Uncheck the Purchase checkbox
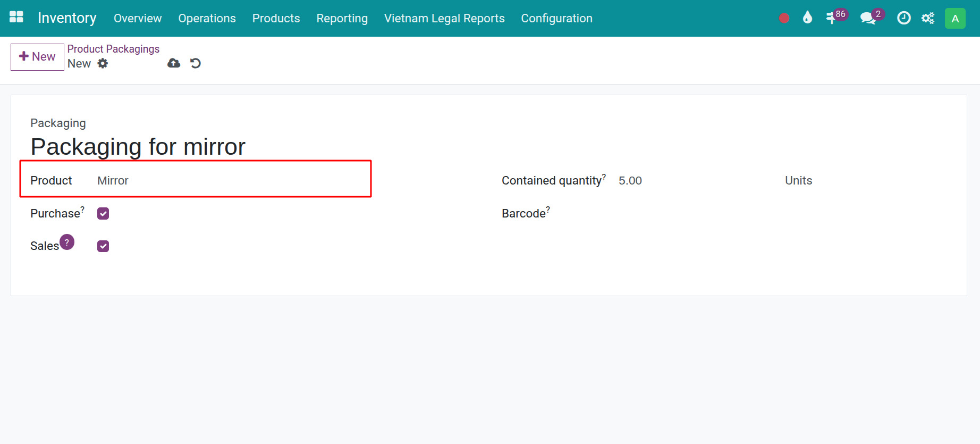The height and width of the screenshot is (444, 980). click(103, 213)
